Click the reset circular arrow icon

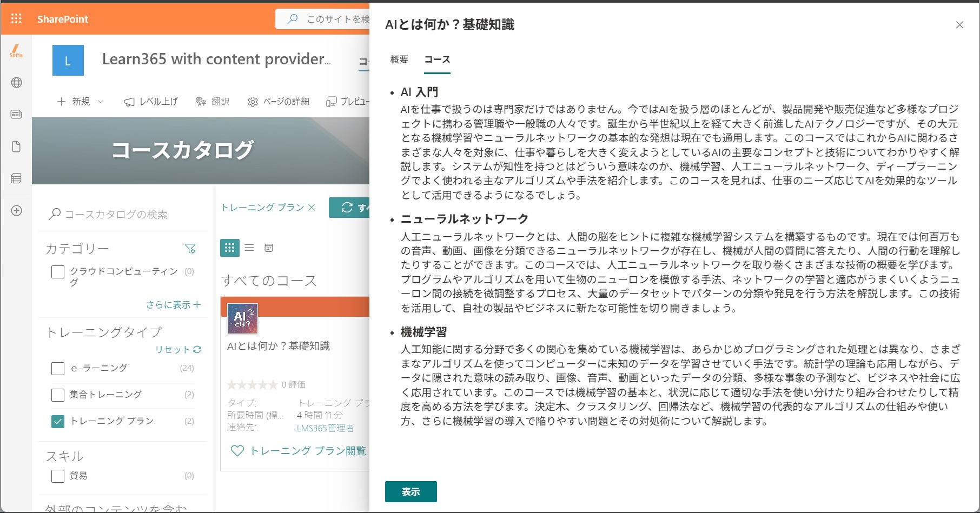[197, 349]
